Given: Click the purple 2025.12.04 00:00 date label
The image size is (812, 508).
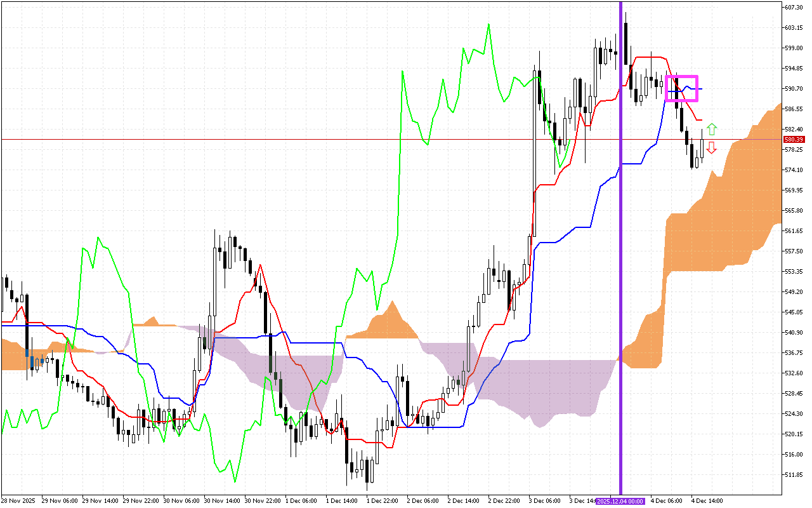Looking at the screenshot, I should [x=620, y=501].
